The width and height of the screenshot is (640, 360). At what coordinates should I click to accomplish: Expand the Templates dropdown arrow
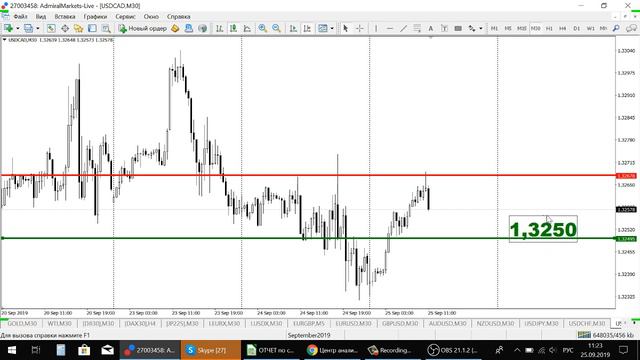coord(332,28)
